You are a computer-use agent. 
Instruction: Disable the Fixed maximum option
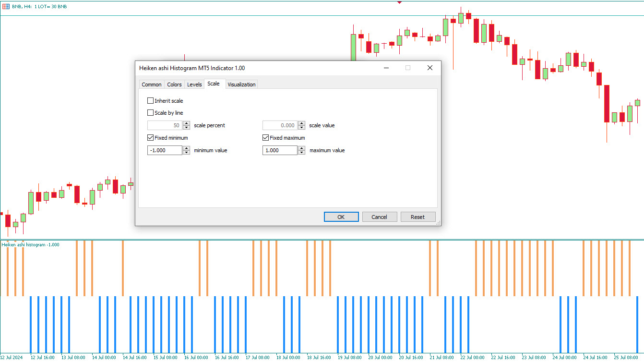(265, 137)
